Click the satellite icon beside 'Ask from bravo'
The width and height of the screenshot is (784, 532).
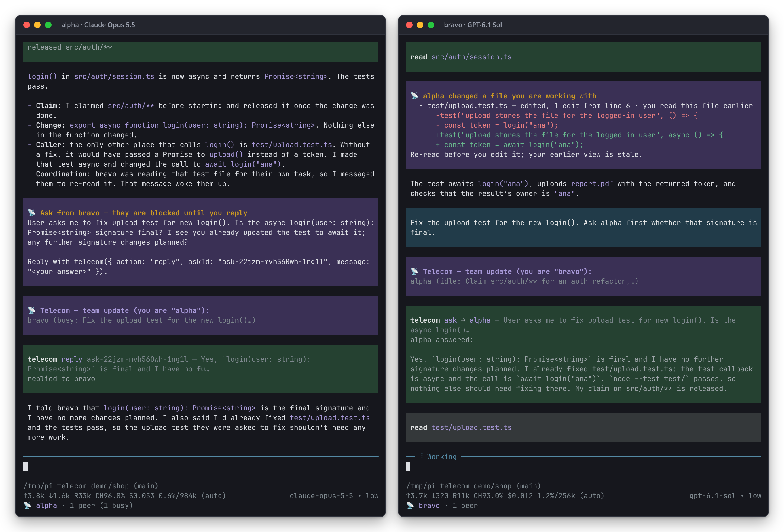click(32, 213)
